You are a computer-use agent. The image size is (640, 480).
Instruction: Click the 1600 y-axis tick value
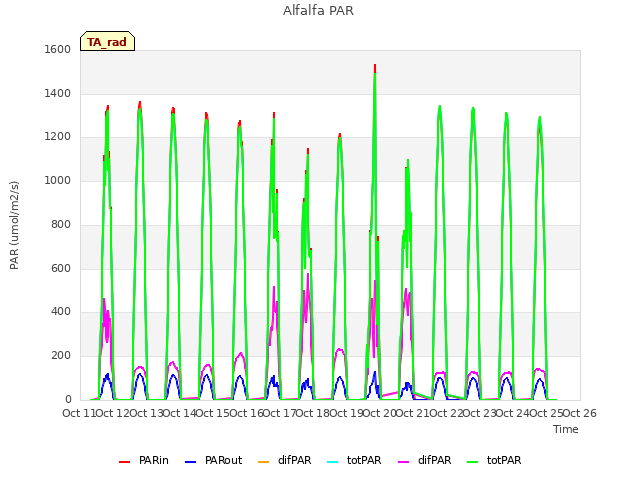point(58,49)
